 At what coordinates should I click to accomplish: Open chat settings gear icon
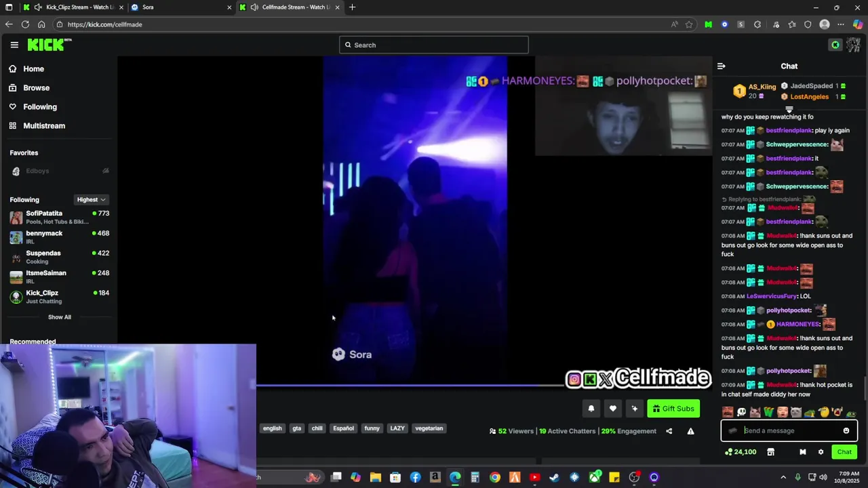point(821,452)
